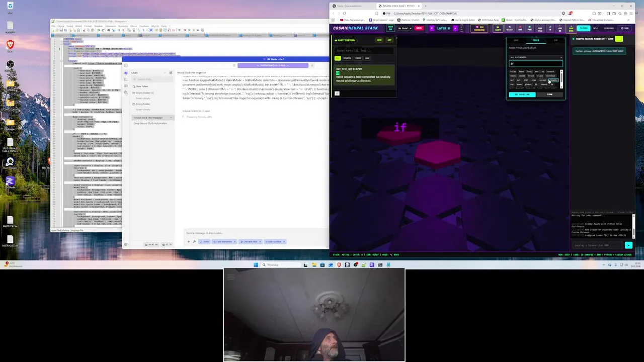Open the LM Studio Developer section icon
This screenshot has height=362, width=644.
pos(126,79)
